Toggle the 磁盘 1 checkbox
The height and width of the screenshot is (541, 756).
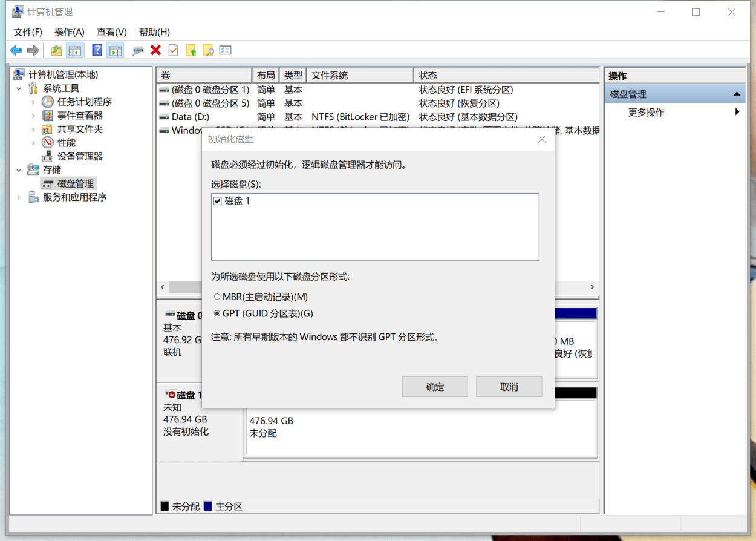pyautogui.click(x=218, y=201)
